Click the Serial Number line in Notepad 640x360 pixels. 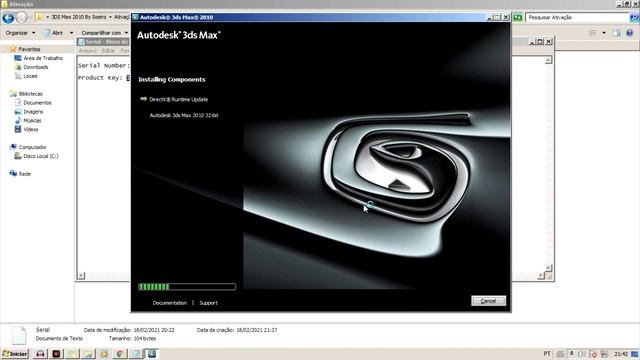tap(104, 65)
